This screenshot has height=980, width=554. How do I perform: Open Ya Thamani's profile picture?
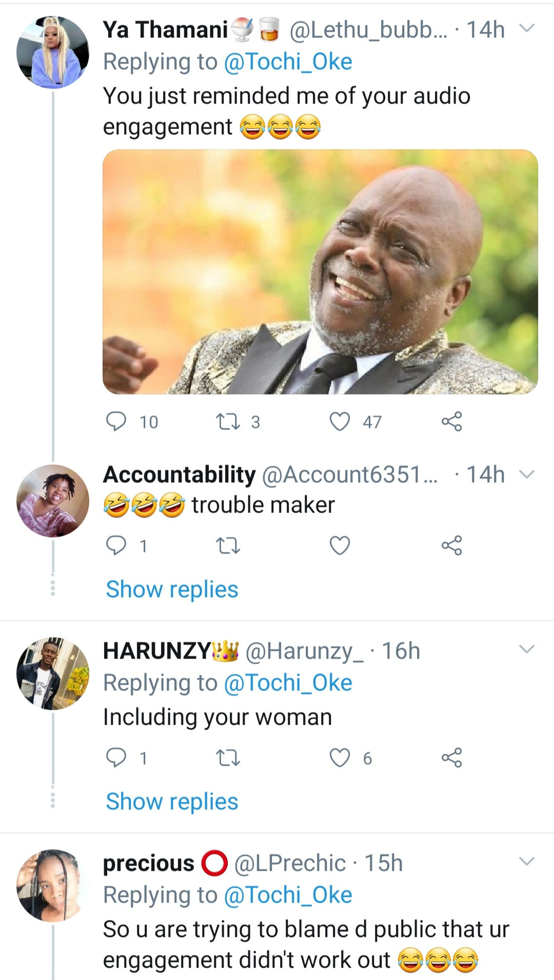tap(53, 52)
